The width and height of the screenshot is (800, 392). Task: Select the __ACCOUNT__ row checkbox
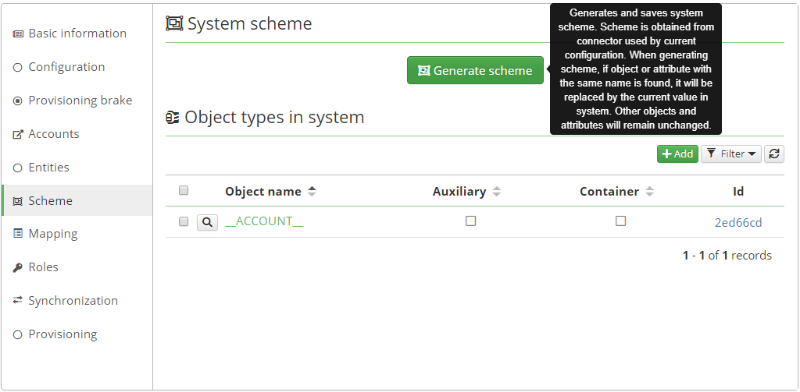[184, 222]
